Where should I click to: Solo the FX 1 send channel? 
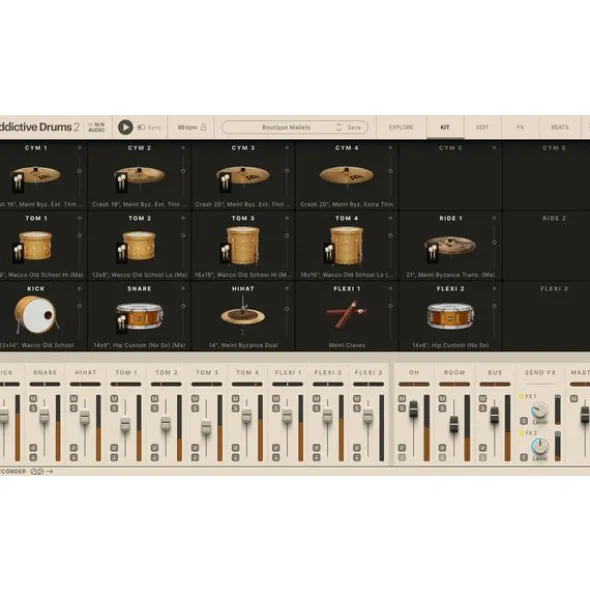[x=524, y=421]
